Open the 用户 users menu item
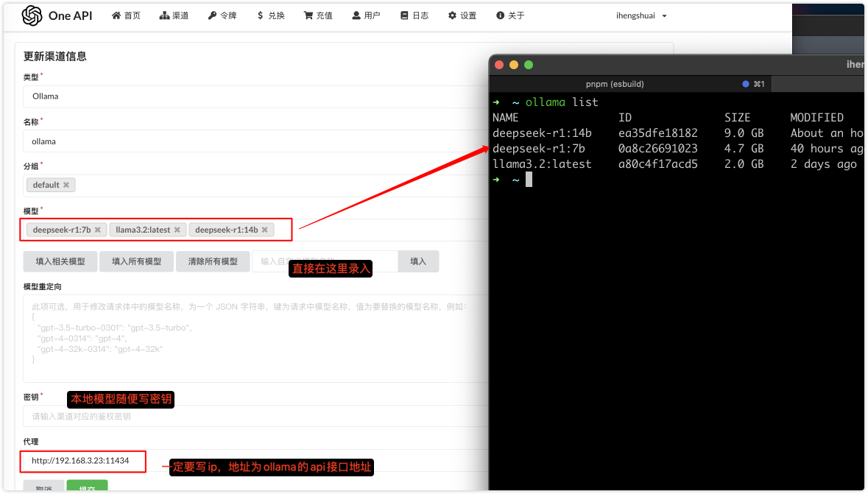Viewport: 868px width, 494px height. point(366,15)
